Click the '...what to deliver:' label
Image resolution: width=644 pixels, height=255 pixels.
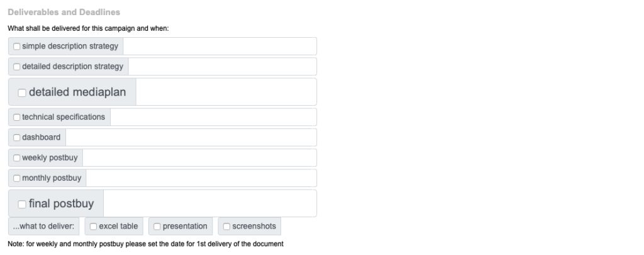coord(44,227)
